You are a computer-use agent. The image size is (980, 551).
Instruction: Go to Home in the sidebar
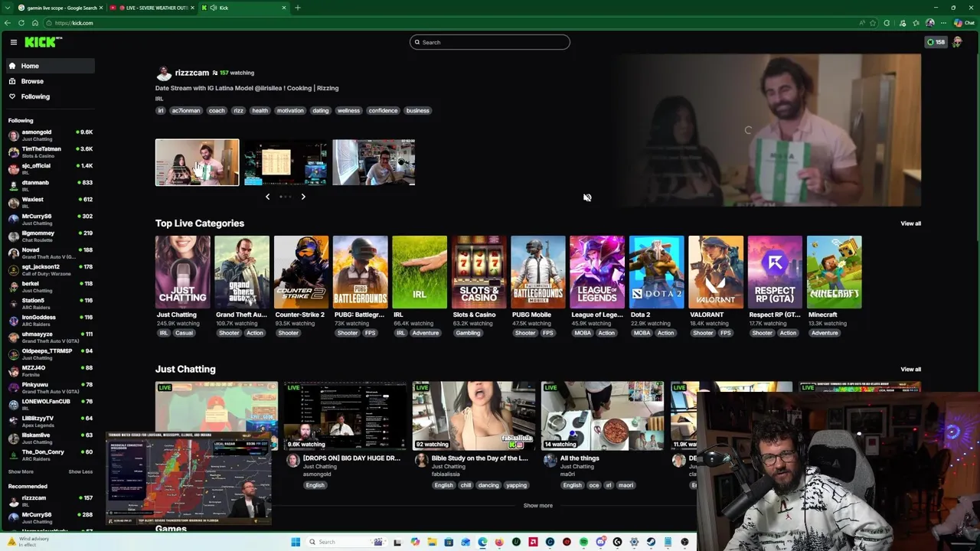click(51, 66)
